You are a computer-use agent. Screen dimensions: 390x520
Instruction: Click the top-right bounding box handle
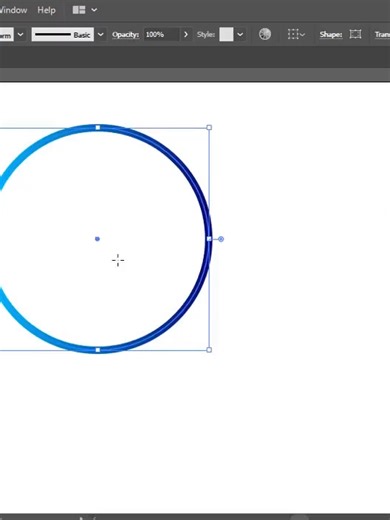pos(209,127)
